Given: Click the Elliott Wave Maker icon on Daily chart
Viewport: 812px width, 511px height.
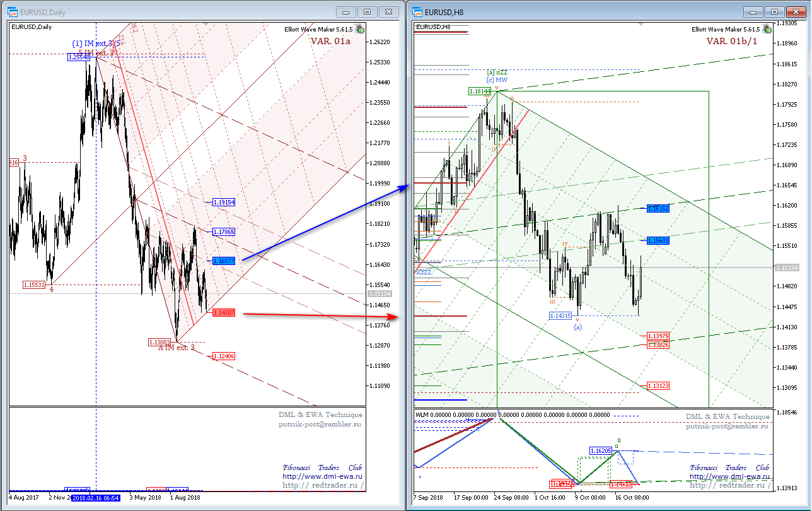Looking at the screenshot, I should [x=359, y=28].
